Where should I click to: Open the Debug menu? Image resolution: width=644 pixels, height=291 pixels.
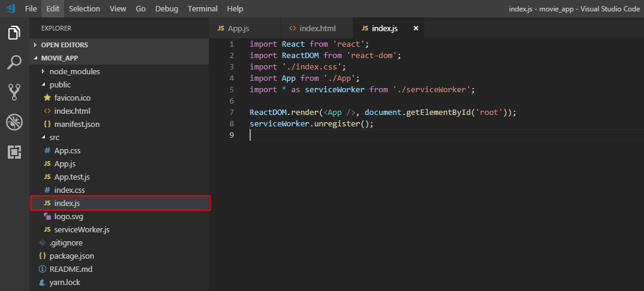(x=167, y=8)
